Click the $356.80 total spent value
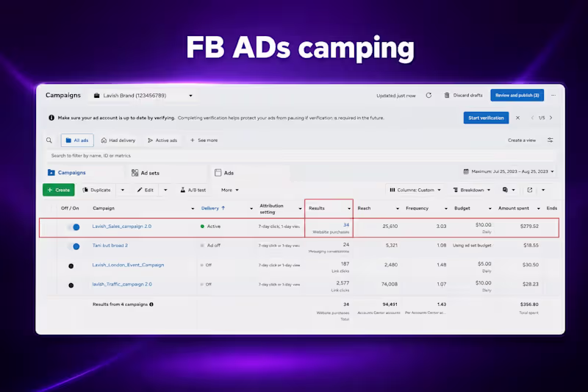This screenshot has width=588, height=392. tap(529, 304)
